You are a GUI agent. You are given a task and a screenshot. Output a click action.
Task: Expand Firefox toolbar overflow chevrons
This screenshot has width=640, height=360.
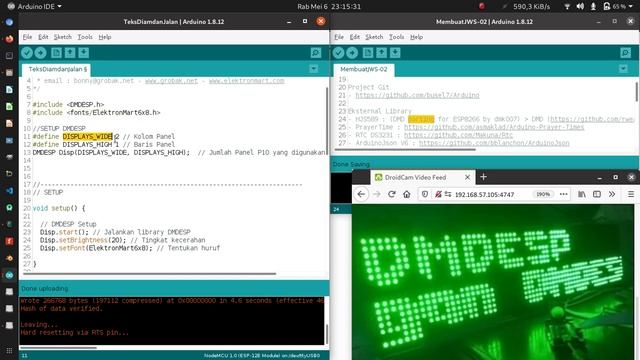click(x=612, y=194)
